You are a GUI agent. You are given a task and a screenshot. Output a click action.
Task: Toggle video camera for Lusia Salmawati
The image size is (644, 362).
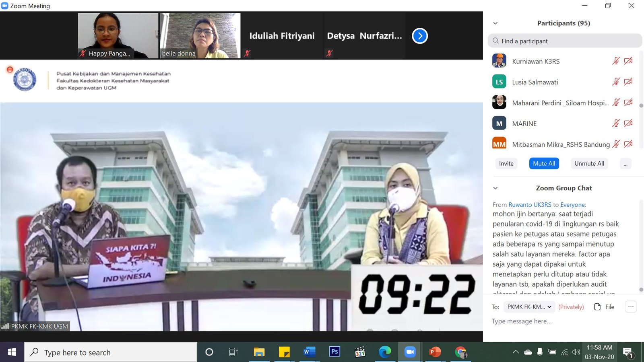point(628,82)
